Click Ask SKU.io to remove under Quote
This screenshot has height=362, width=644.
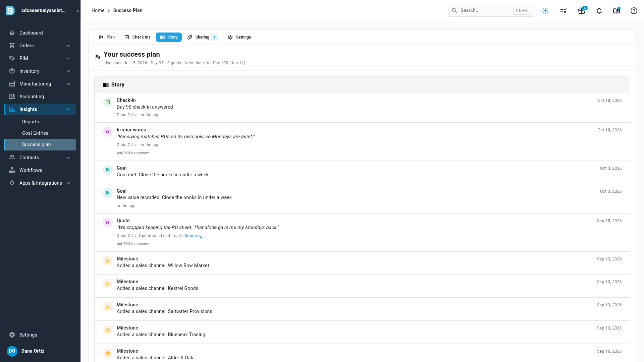[133, 244]
